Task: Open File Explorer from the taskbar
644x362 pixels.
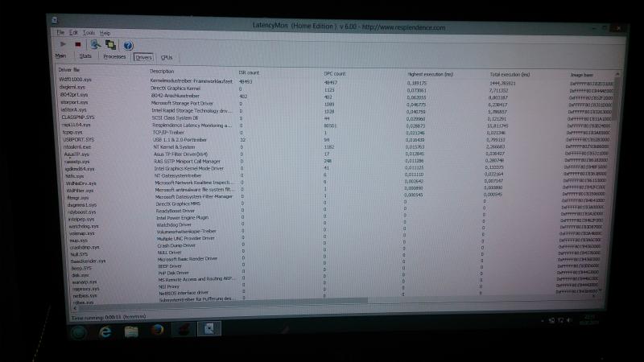Action: 131,331
